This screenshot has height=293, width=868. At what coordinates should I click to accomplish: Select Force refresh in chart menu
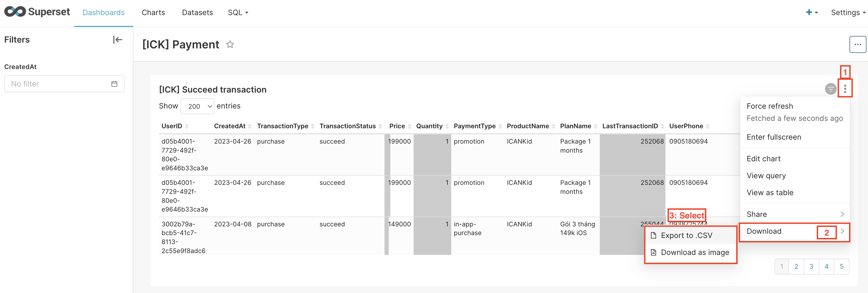769,106
